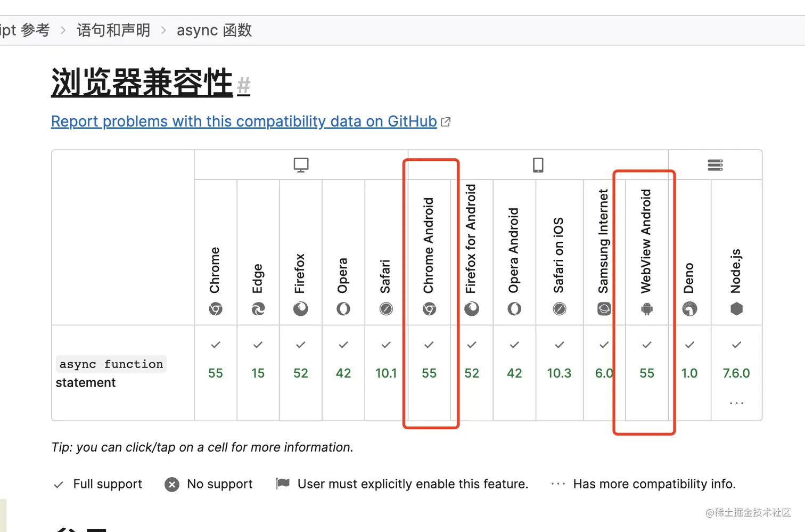805x532 pixels.
Task: Open Chrome version 55 support cell
Action: (x=216, y=373)
